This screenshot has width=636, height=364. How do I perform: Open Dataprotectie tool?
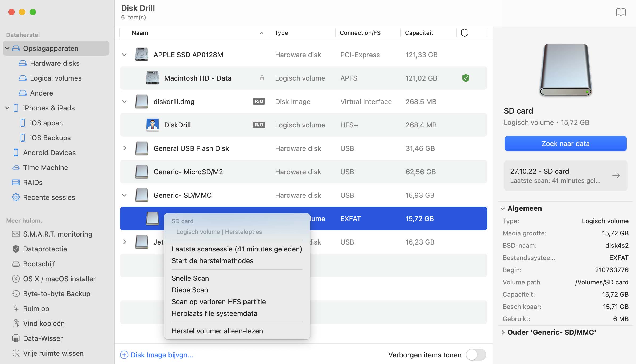coord(45,249)
